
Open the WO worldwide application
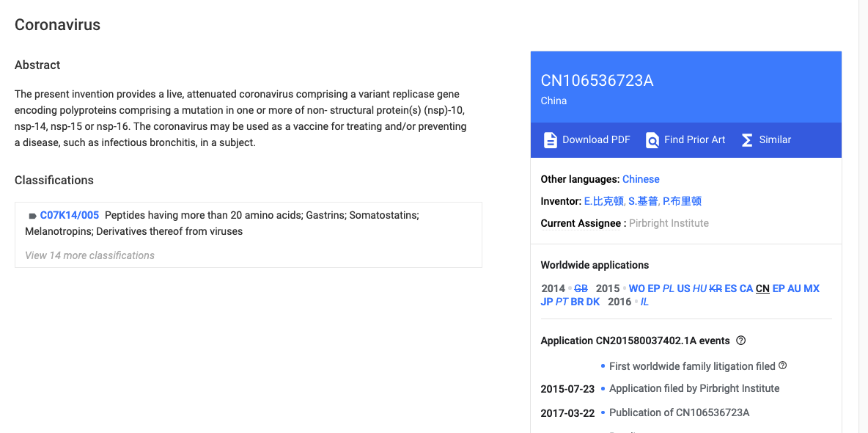(x=636, y=288)
